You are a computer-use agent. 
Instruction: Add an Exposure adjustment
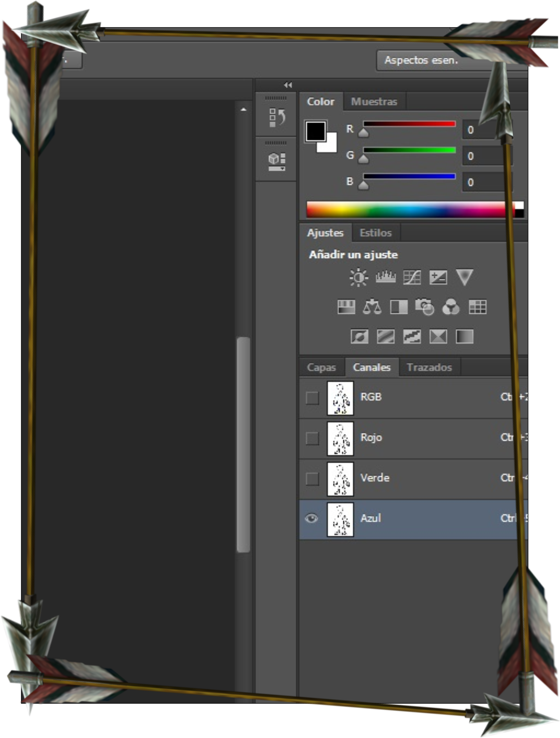(x=438, y=277)
